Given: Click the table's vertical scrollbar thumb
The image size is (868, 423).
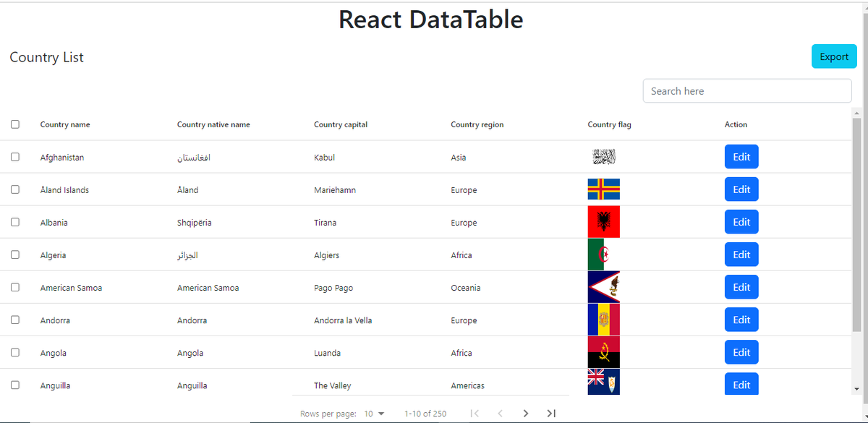Looking at the screenshot, I should (x=856, y=224).
